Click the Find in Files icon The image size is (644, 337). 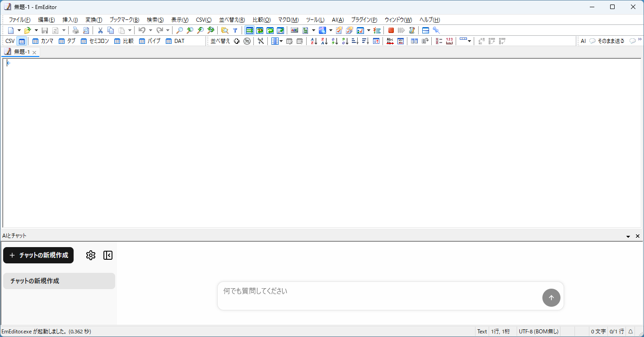[x=224, y=30]
